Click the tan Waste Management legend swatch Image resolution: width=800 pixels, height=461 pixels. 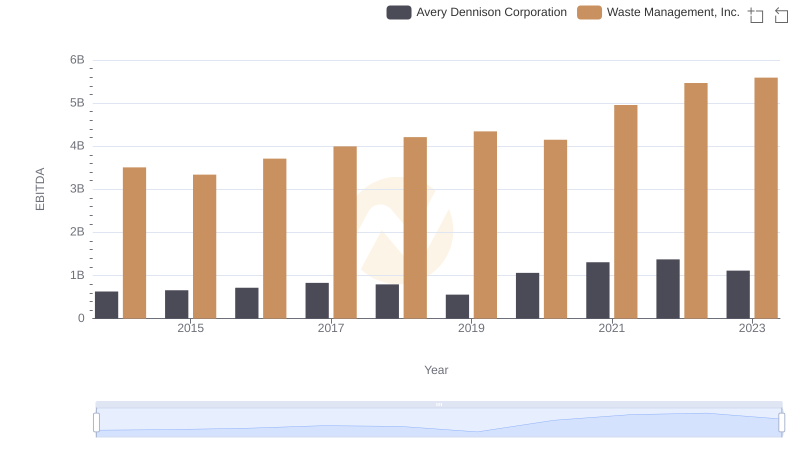click(x=589, y=12)
